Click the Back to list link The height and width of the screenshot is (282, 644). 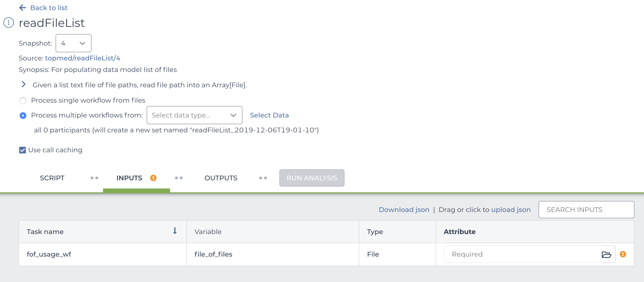pyautogui.click(x=49, y=8)
